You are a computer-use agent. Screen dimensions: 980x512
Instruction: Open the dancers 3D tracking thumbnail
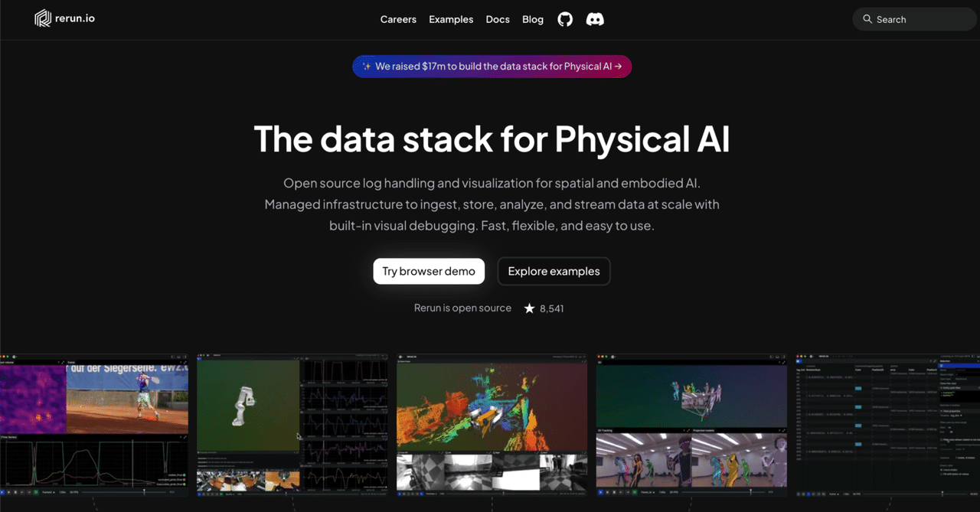pyautogui.click(x=691, y=425)
